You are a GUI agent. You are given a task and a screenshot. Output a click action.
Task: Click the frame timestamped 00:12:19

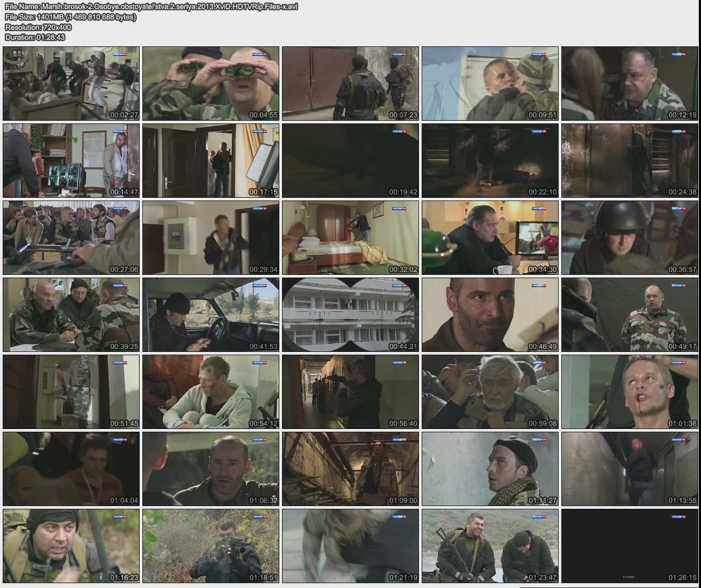click(x=629, y=84)
